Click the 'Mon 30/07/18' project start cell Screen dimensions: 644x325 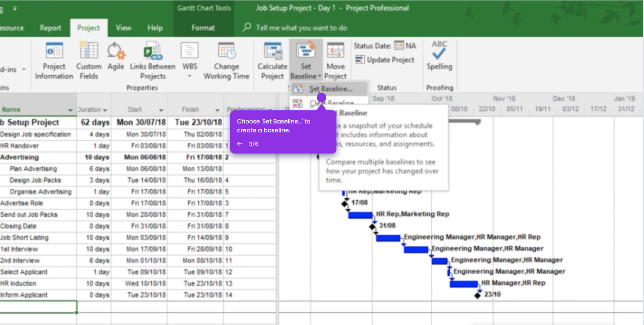click(139, 122)
